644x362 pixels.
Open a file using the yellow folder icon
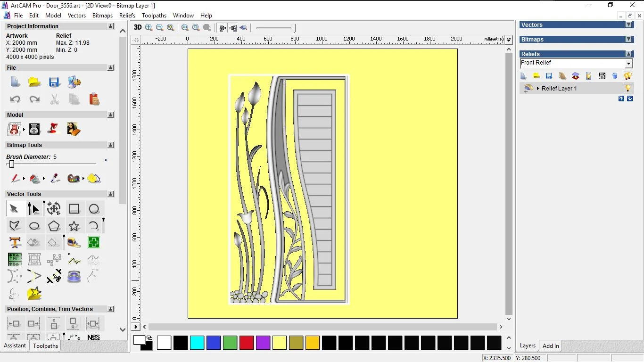coord(34,82)
